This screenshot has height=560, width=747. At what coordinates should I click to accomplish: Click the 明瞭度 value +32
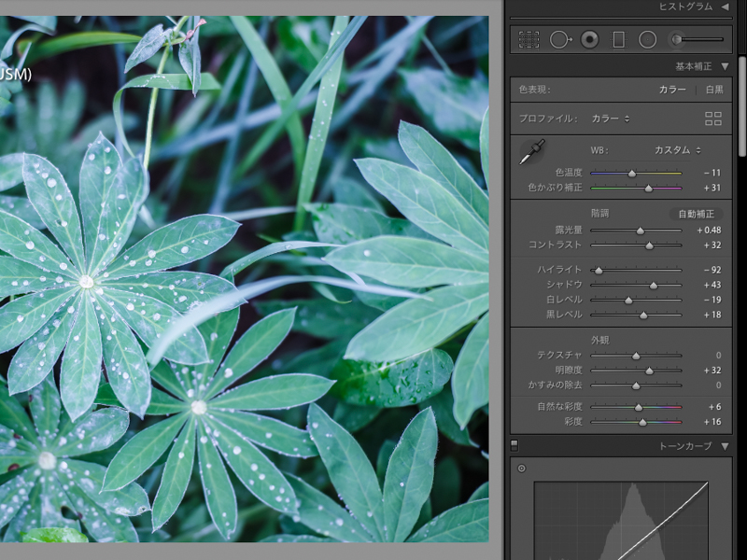712,370
